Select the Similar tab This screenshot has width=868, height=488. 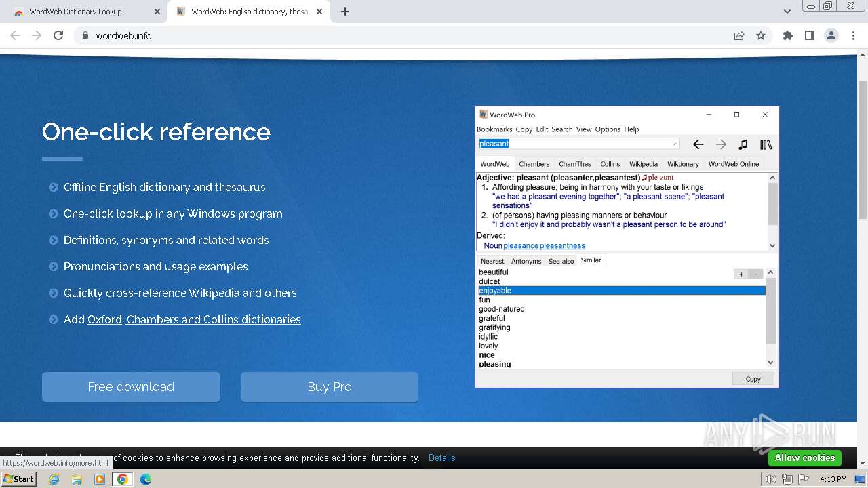[x=591, y=260]
